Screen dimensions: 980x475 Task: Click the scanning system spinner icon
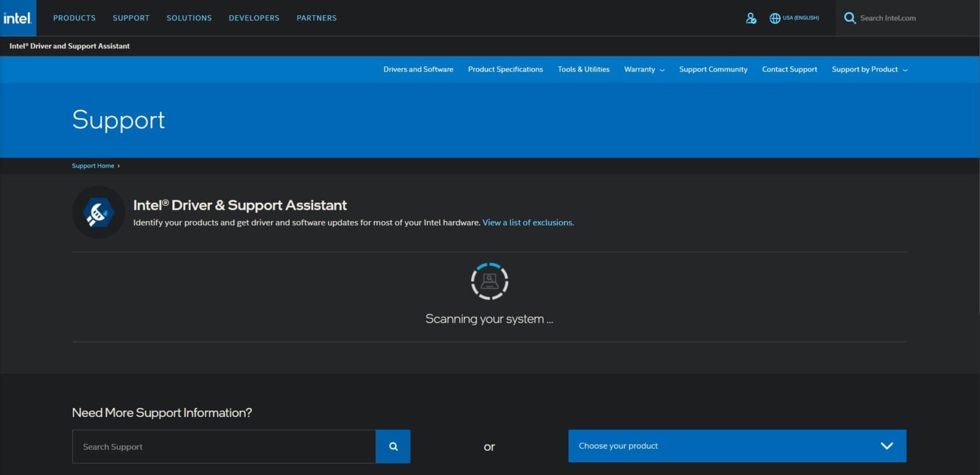489,281
